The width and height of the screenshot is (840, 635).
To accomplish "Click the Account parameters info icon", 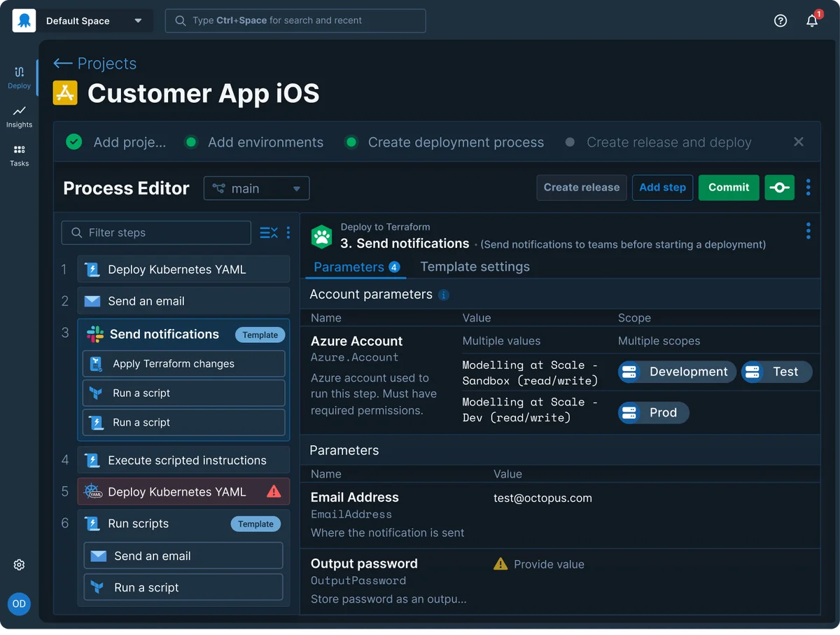I will [444, 295].
